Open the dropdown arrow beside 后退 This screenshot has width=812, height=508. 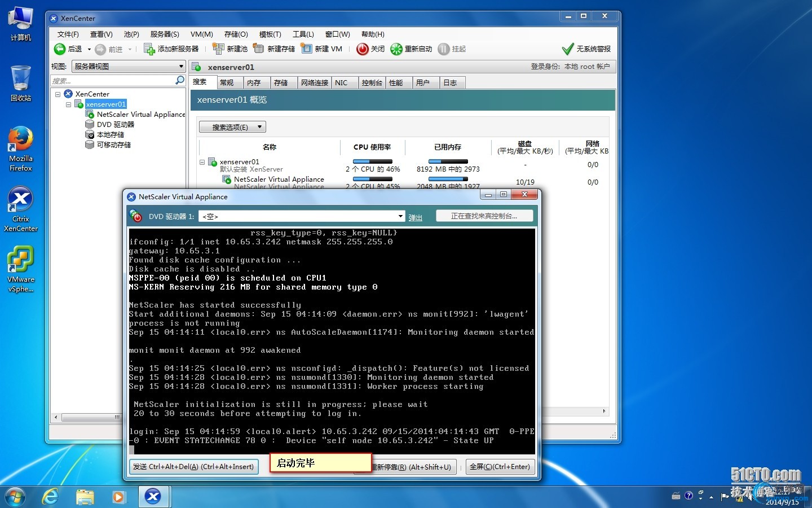tap(89, 49)
